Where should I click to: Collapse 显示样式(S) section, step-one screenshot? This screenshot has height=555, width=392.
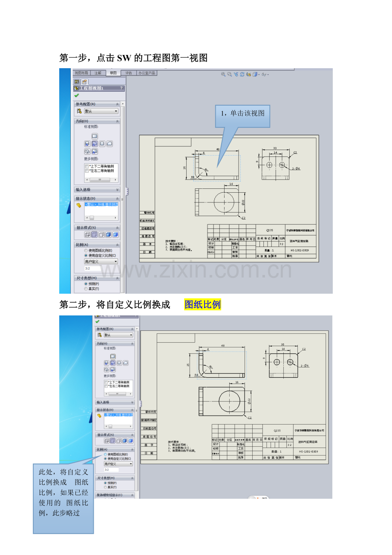tap(117, 228)
